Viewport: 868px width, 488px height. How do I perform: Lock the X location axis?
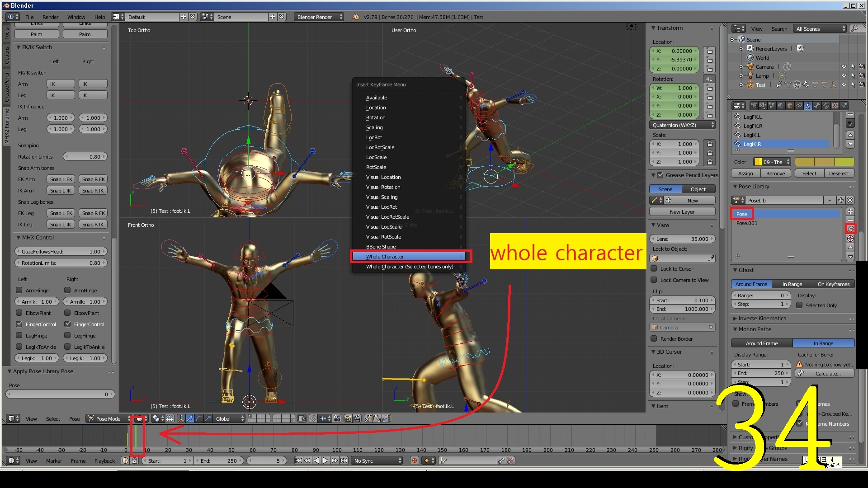tap(709, 51)
